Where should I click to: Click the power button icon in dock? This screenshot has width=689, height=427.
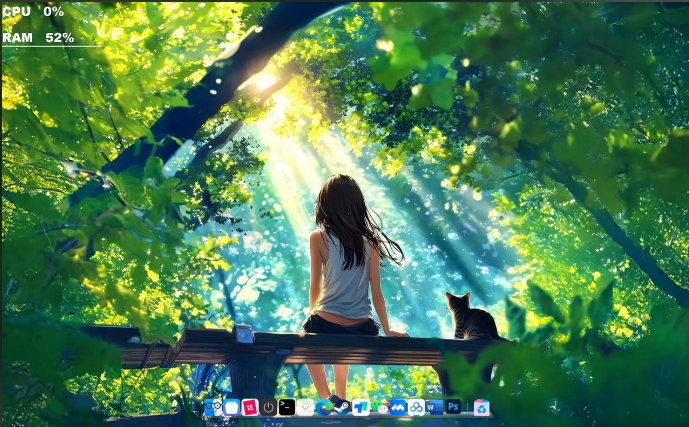268,408
